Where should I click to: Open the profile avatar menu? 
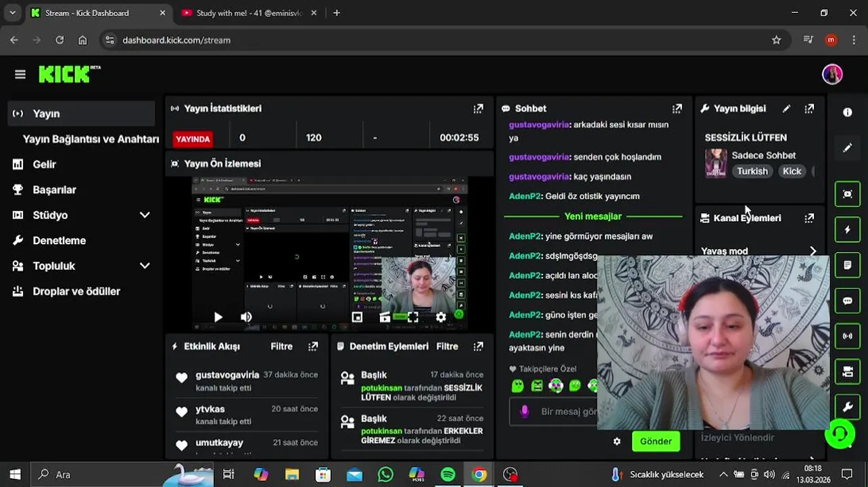pyautogui.click(x=832, y=74)
